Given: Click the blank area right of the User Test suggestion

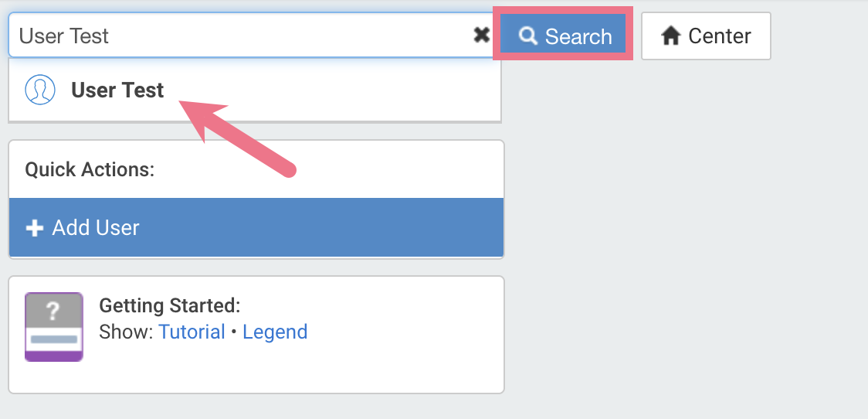Looking at the screenshot, I should [x=332, y=90].
